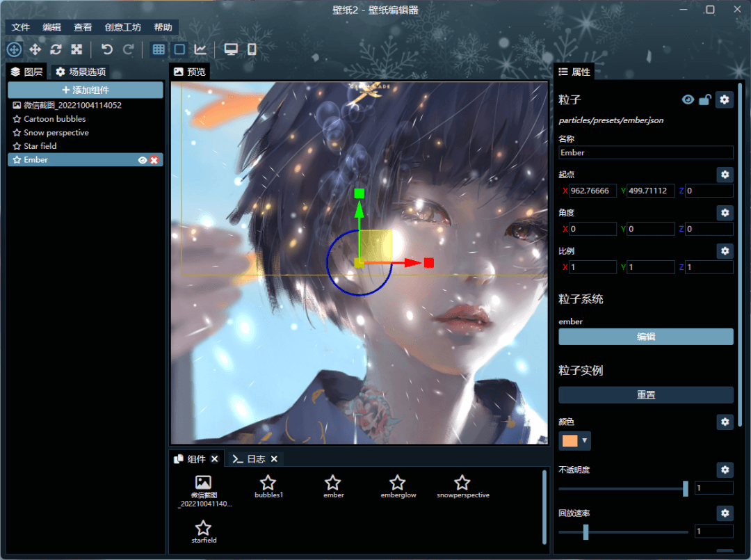
Task: Switch to desktop monitor preview icon
Action: click(x=231, y=49)
